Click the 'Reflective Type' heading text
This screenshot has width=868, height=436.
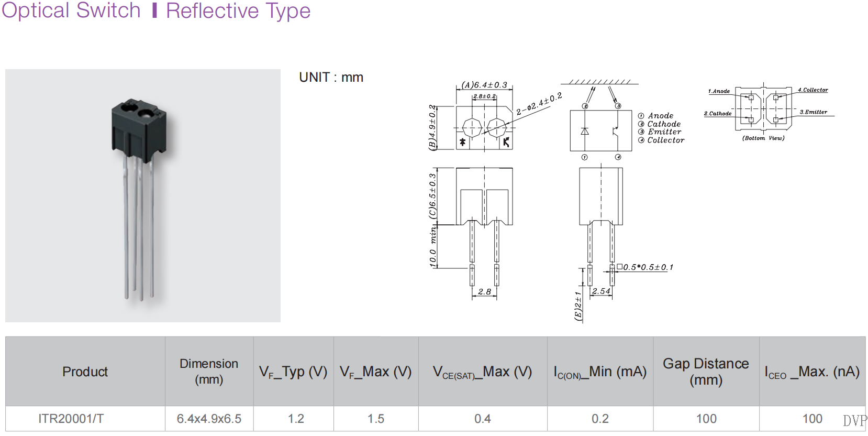tap(238, 10)
